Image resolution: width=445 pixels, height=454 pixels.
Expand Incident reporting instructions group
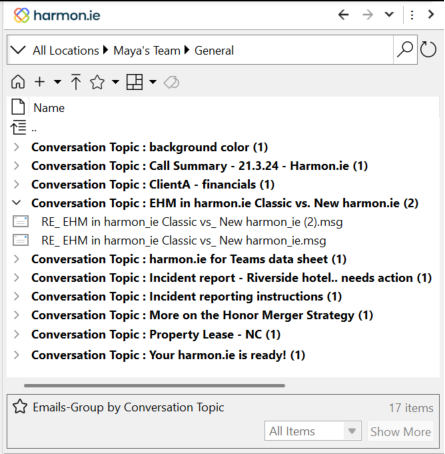(16, 296)
